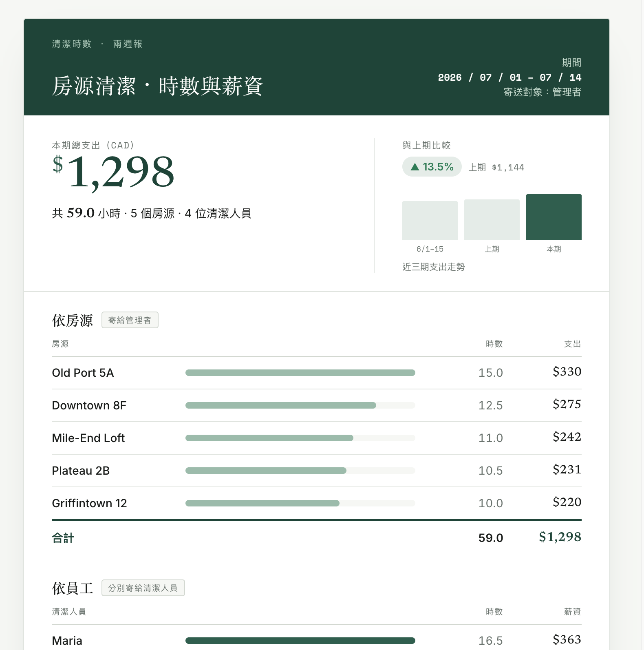
Task: Click the Old Port 5A property name
Action: coord(83,373)
